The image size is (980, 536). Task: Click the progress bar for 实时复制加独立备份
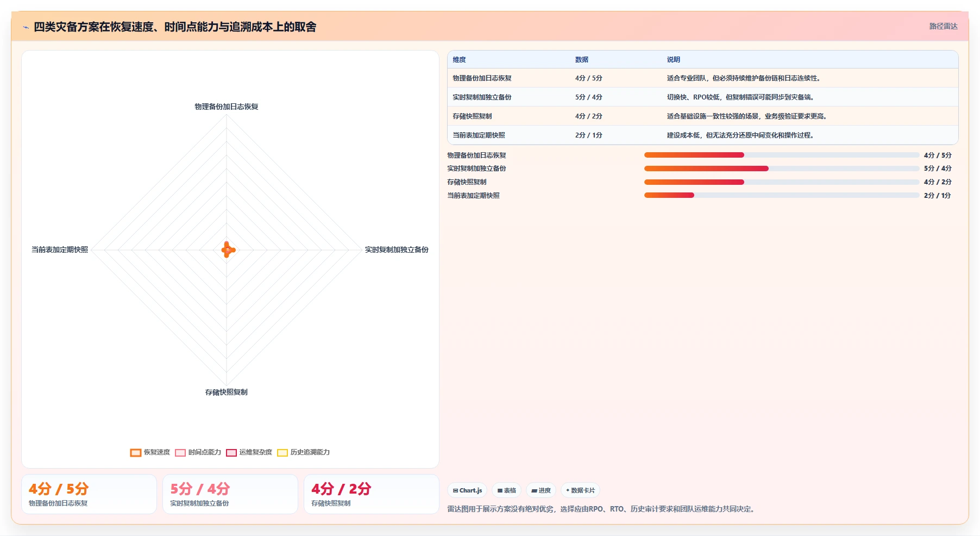781,169
